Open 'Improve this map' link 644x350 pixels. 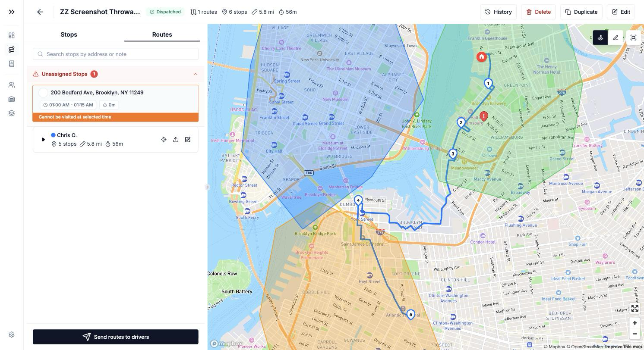pos(623,347)
